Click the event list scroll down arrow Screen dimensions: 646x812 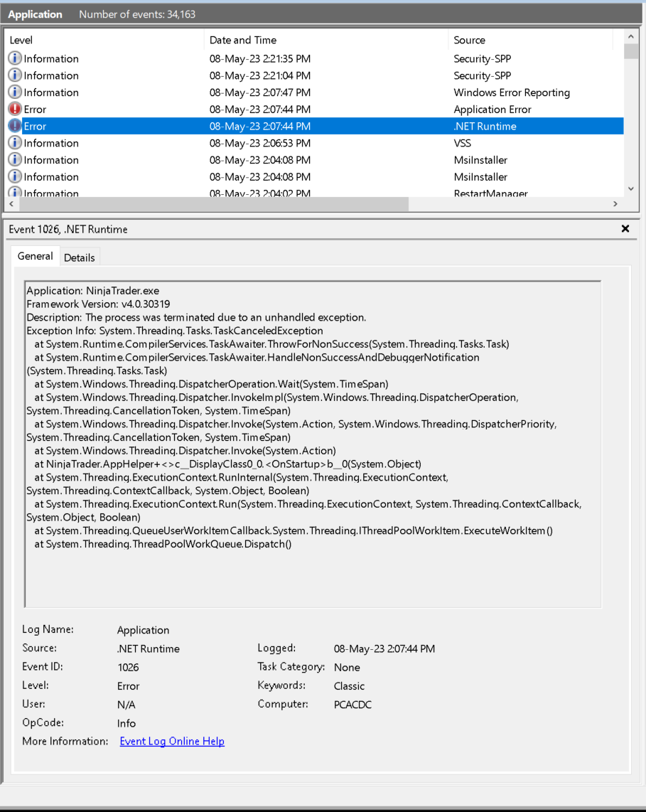point(630,189)
